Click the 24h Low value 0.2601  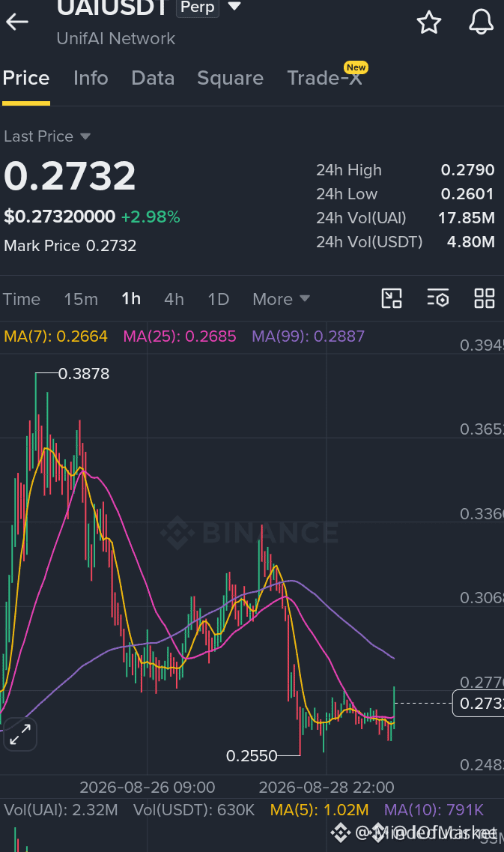tap(467, 194)
